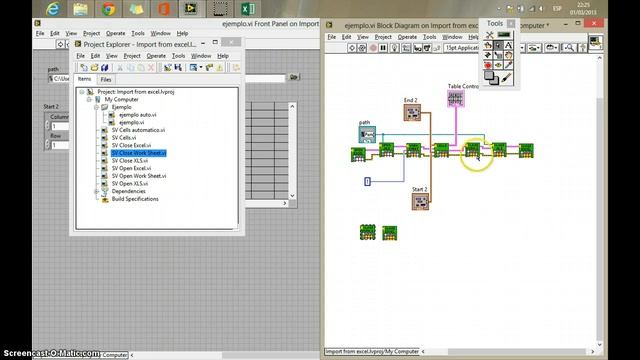
Task: Select the Positioning arrow tool in Tools palette
Action: [x=498, y=45]
